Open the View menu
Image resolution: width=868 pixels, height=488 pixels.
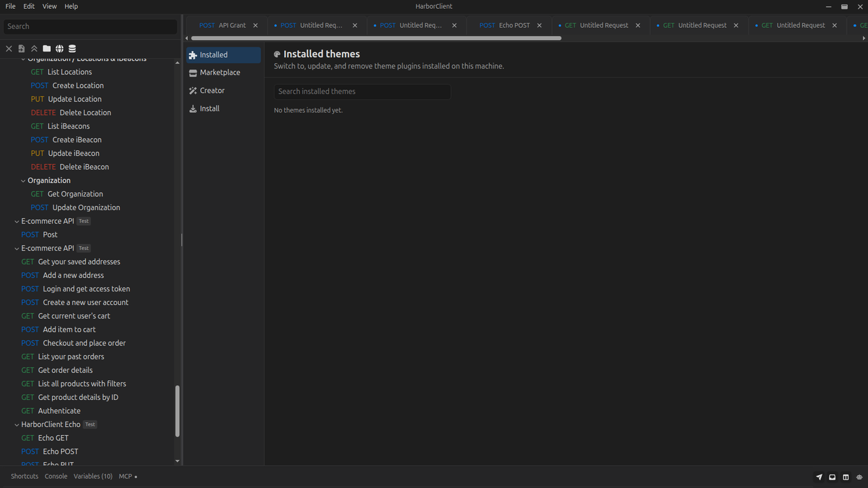click(x=50, y=6)
